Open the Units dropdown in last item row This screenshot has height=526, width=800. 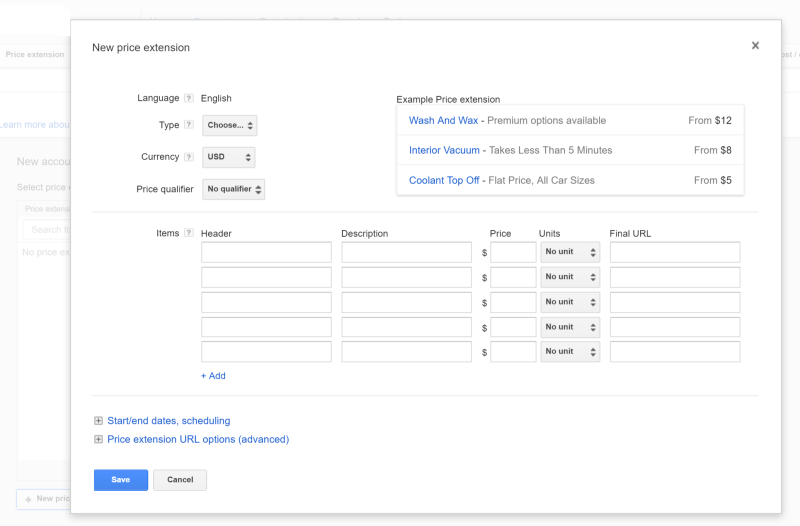tap(570, 352)
